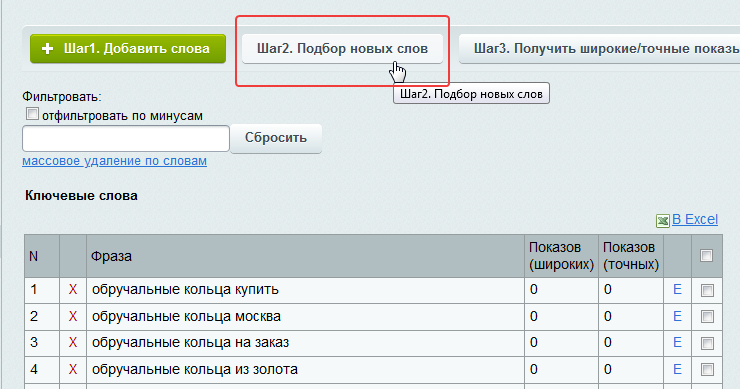Screen dimensions: 740x389
Task: Click the plus icon on Шаг1 button
Action: tap(47, 49)
